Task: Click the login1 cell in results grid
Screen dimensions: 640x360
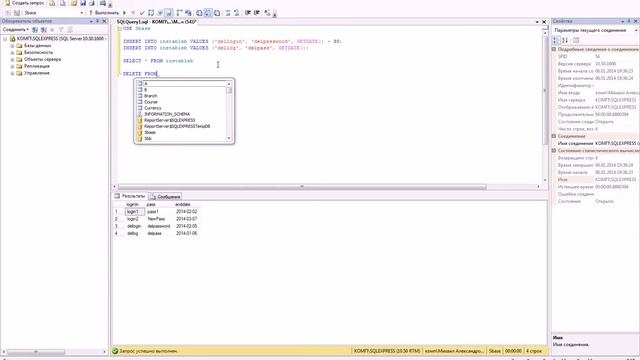Action: point(134,212)
